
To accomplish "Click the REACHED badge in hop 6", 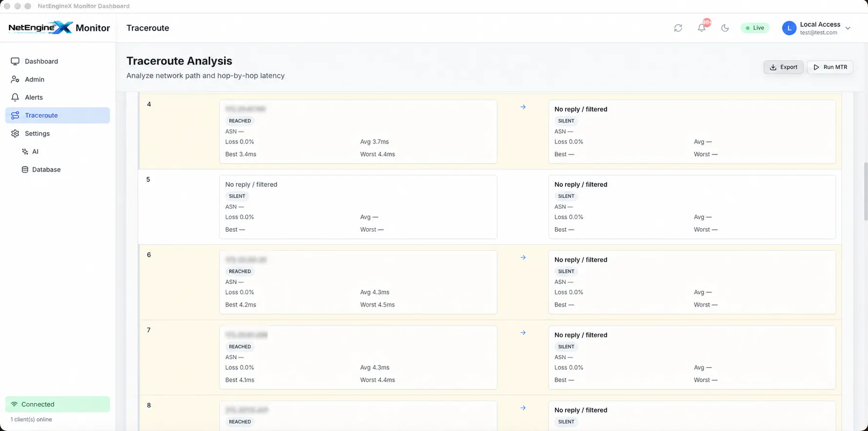I will (240, 272).
